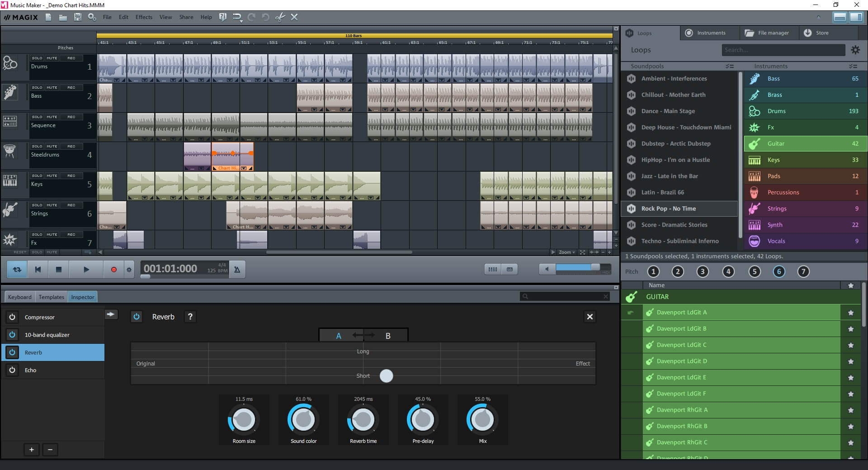Mute the Bass track
This screenshot has height=470, width=868.
pos(52,87)
